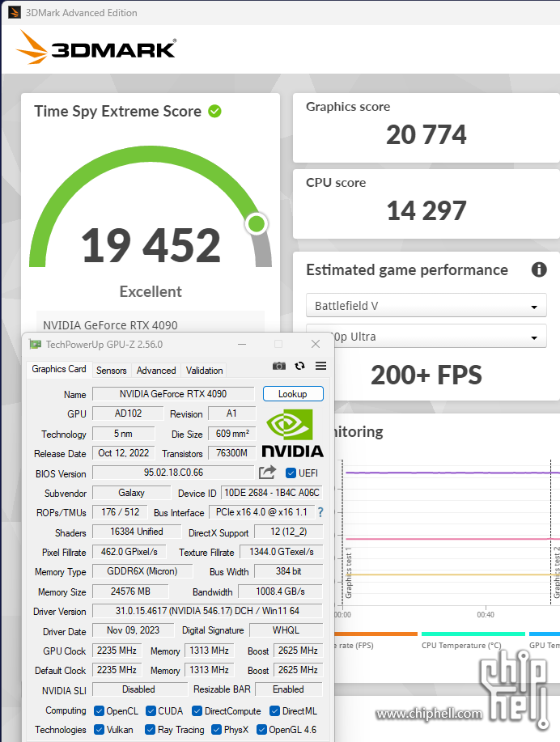Open the Battlefield V game dropdown
560x742 pixels.
426,305
